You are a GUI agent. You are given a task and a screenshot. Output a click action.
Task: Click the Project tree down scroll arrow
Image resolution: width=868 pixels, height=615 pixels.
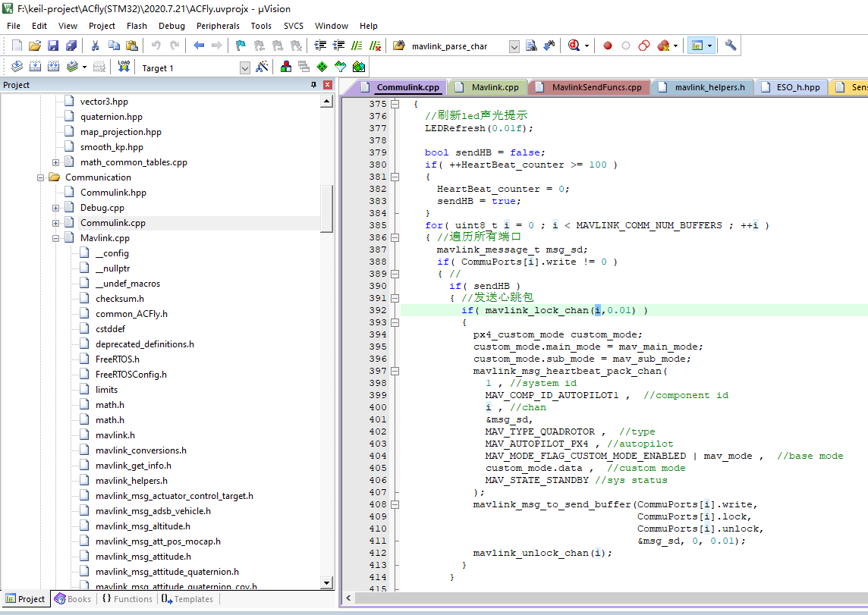click(326, 582)
